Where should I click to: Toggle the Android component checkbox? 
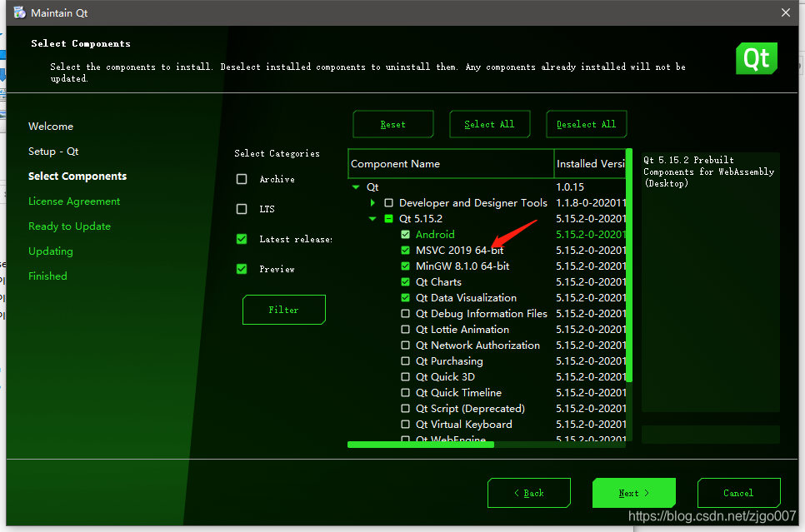tap(406, 235)
